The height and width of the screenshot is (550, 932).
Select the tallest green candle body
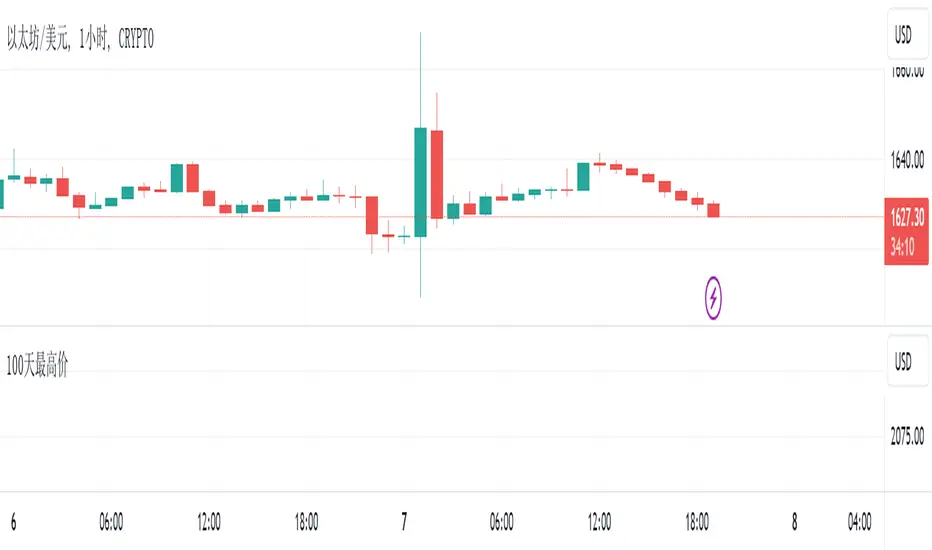pos(421,182)
